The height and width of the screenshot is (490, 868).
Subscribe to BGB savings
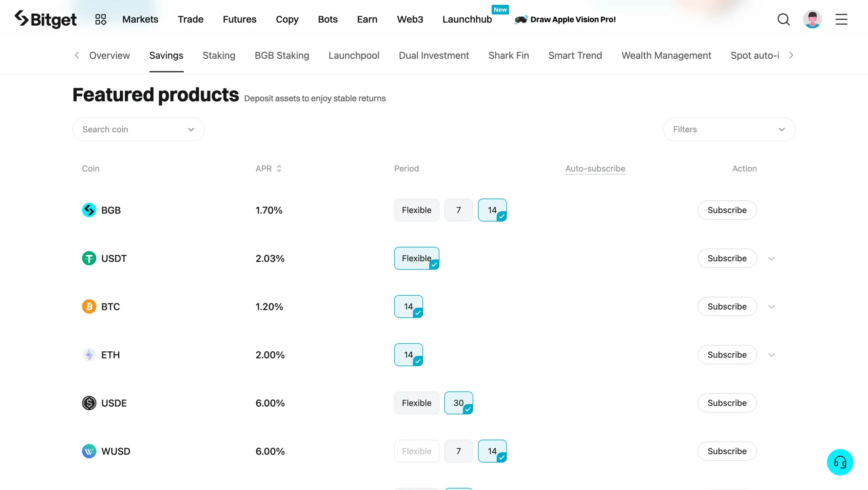point(727,210)
